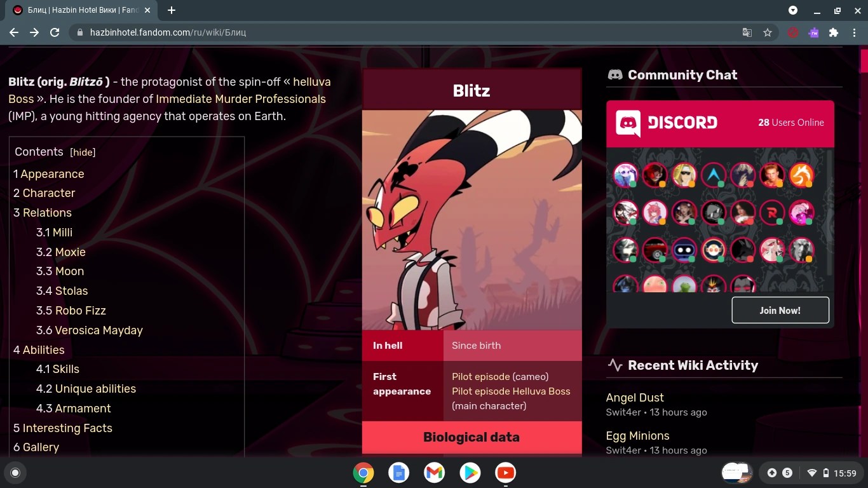Click the blue arrow logo Discord avatar
The height and width of the screenshot is (488, 868).
click(x=714, y=175)
